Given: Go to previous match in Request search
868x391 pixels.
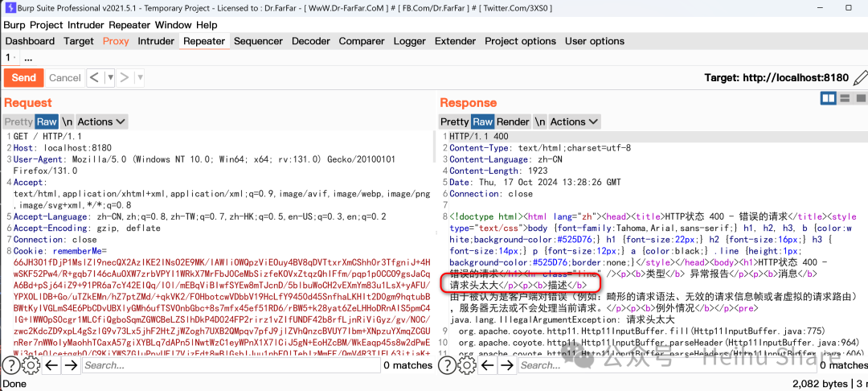Looking at the screenshot, I should click(x=51, y=365).
